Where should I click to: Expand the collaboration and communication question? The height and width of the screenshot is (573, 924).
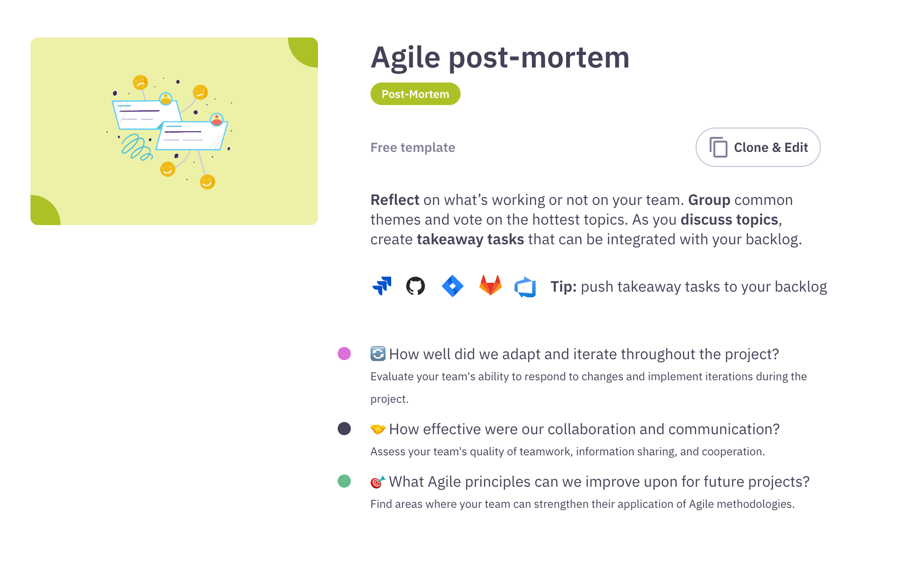coord(584,429)
